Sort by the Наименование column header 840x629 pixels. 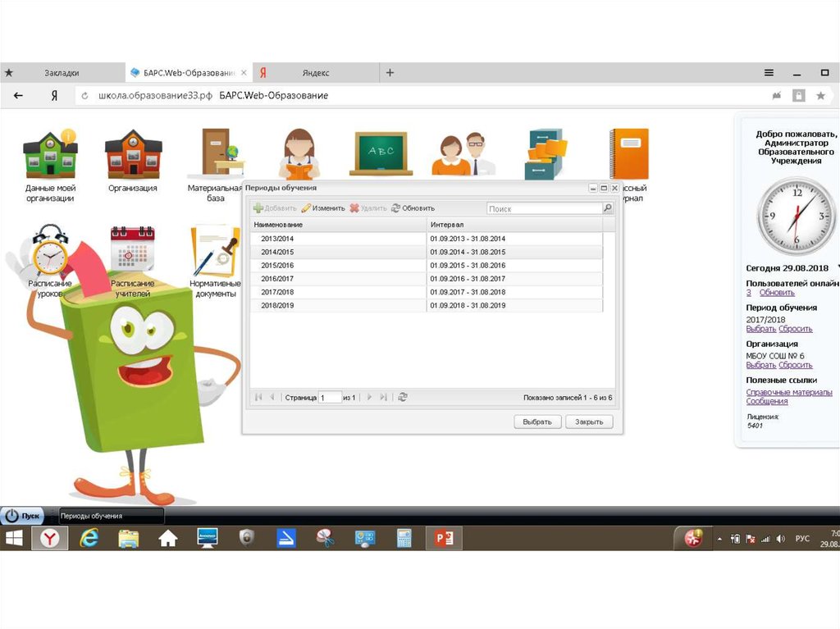338,224
